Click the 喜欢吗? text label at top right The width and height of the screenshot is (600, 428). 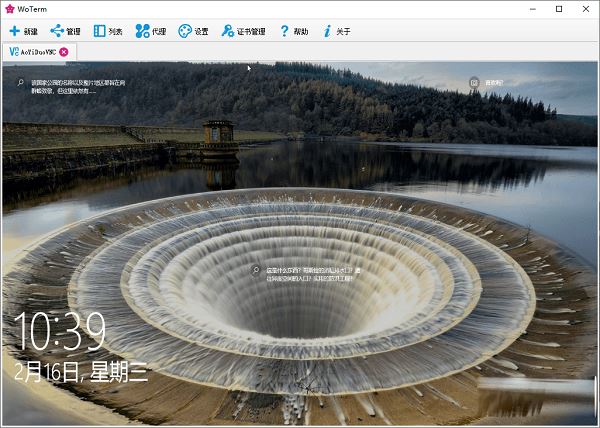[494, 83]
